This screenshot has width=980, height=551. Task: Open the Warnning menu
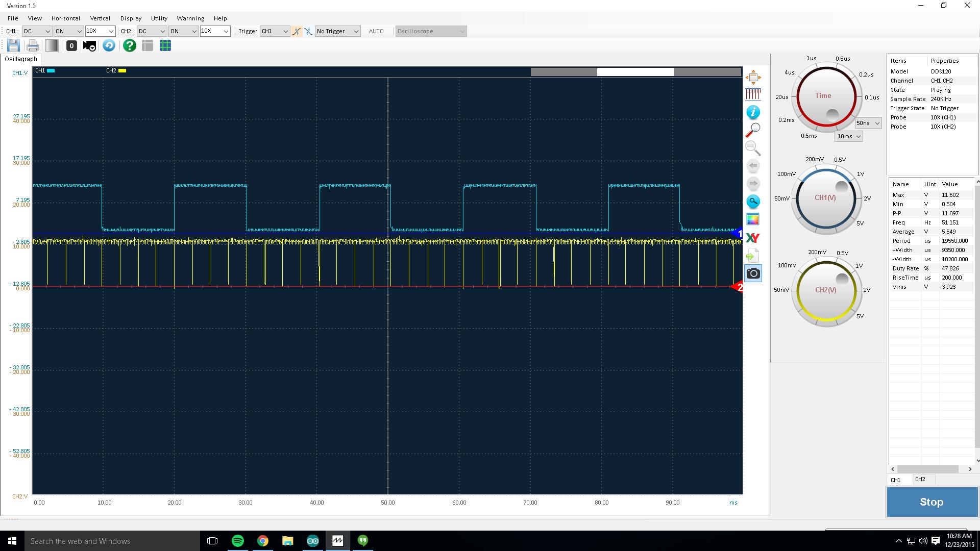click(x=190, y=18)
